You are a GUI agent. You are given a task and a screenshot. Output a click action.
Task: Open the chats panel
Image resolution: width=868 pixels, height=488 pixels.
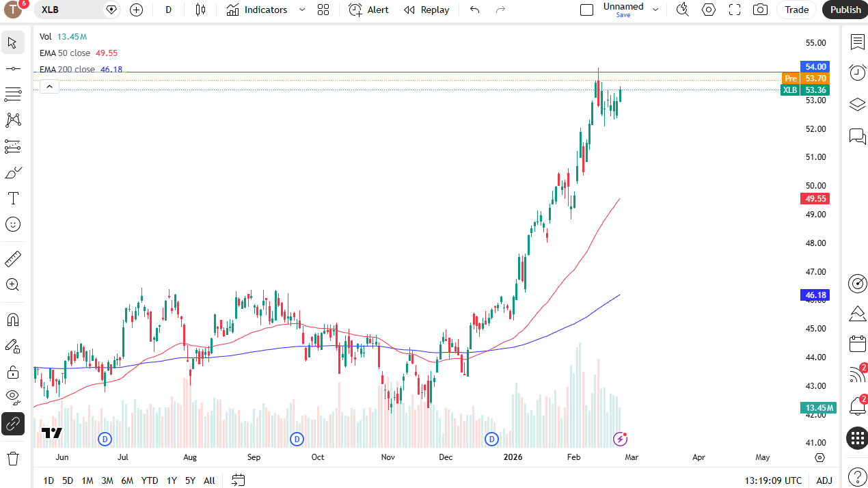click(x=857, y=136)
